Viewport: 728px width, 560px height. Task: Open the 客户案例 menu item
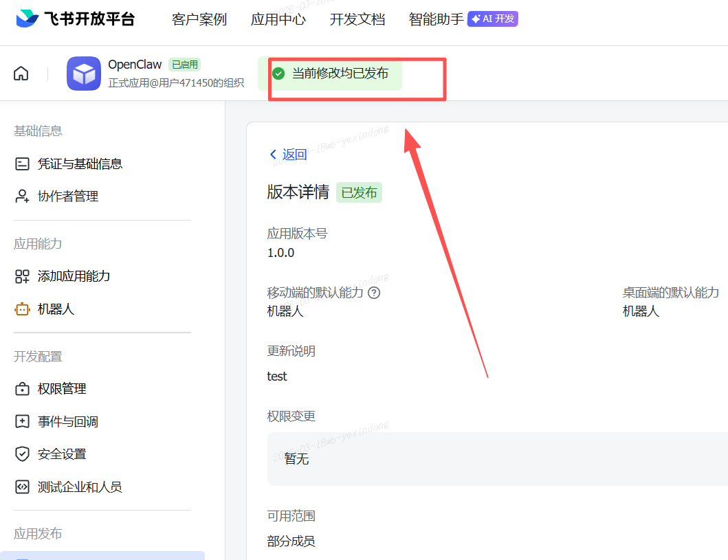(x=199, y=19)
